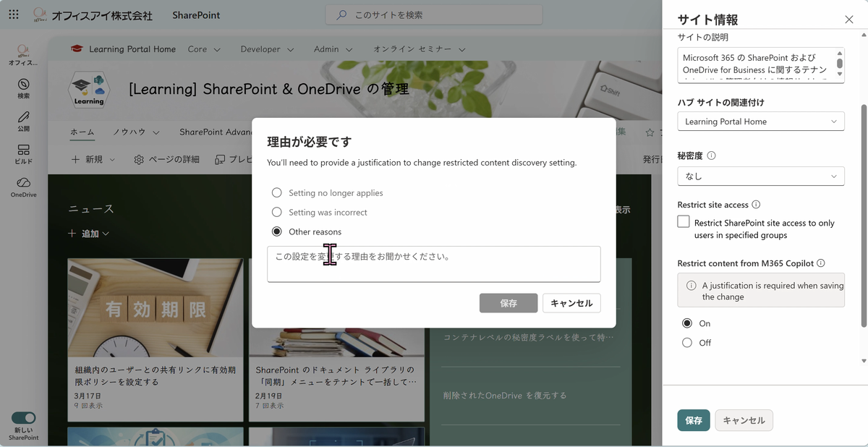Open the Publish (公開) pen icon
Viewport: 868px width, 447px height.
tap(23, 117)
